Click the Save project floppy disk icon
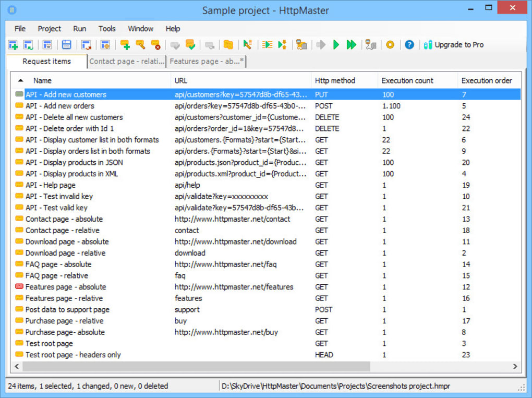 click(67, 45)
